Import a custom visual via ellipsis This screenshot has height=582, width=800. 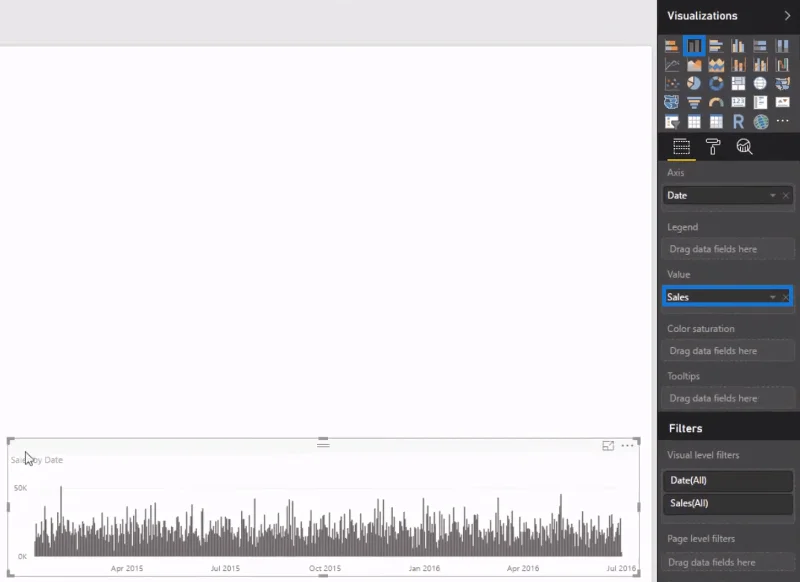(782, 121)
